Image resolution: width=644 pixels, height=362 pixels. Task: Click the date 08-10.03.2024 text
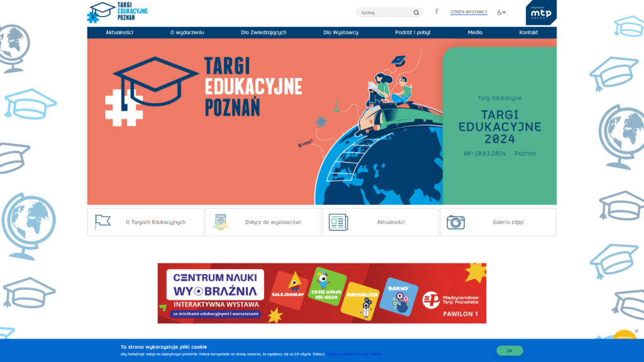point(485,153)
